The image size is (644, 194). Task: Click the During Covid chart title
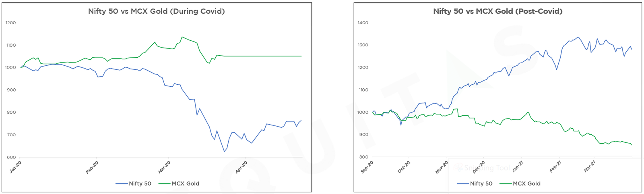157,11
